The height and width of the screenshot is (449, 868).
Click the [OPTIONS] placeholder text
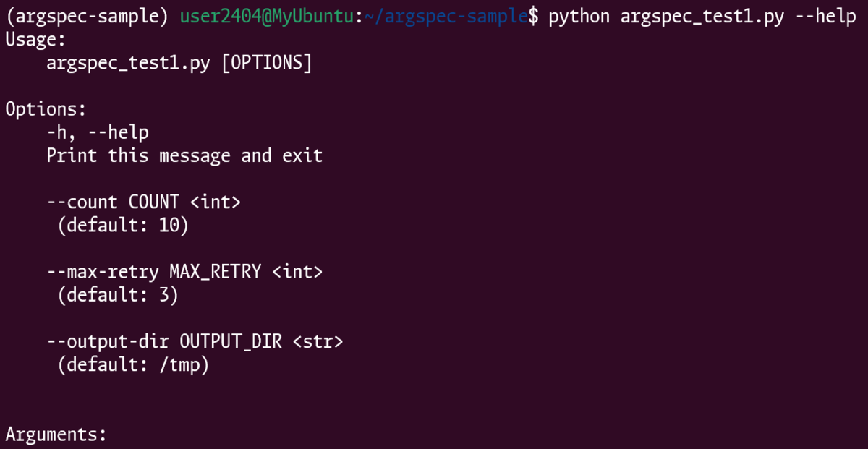(267, 64)
